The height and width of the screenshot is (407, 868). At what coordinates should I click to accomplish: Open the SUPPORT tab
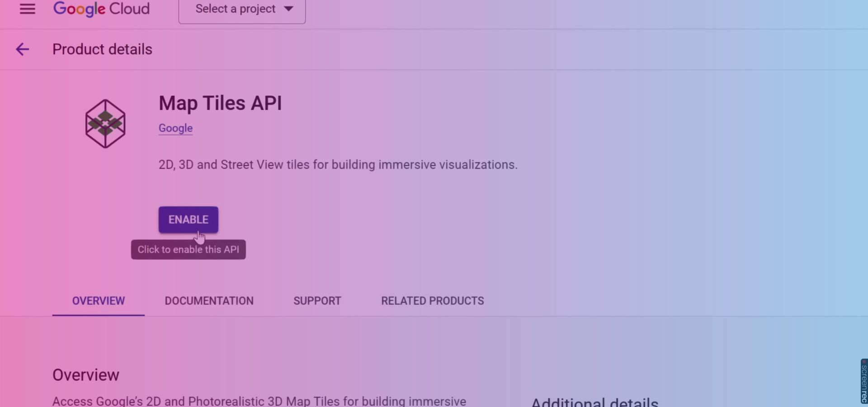[x=317, y=301]
